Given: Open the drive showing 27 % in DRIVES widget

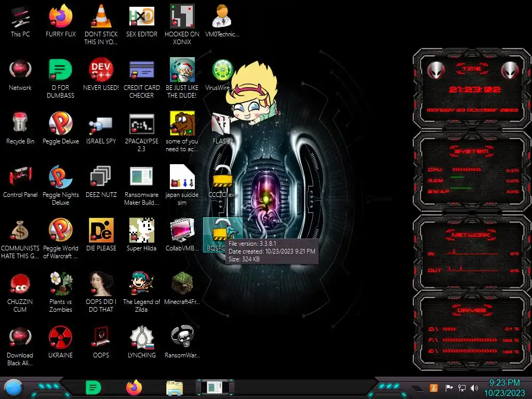Looking at the screenshot, I should (473, 329).
